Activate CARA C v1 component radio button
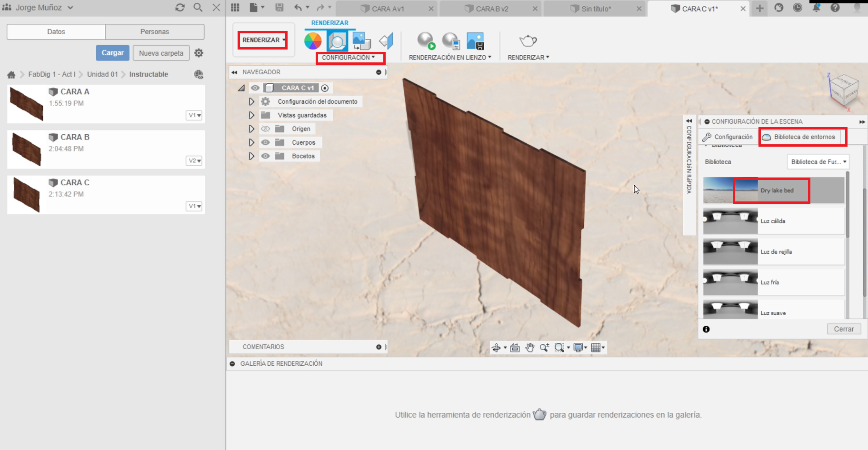This screenshot has height=450, width=868. tap(325, 88)
